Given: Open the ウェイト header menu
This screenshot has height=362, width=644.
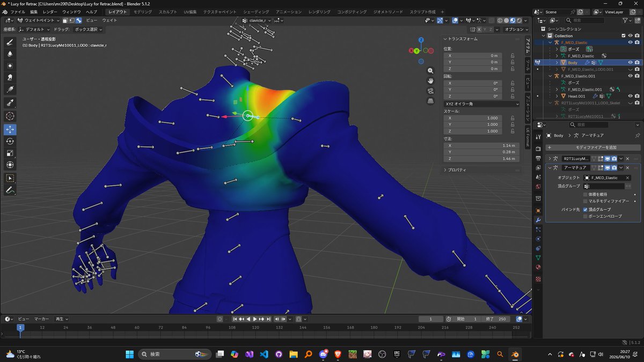Looking at the screenshot, I should click(x=109, y=20).
